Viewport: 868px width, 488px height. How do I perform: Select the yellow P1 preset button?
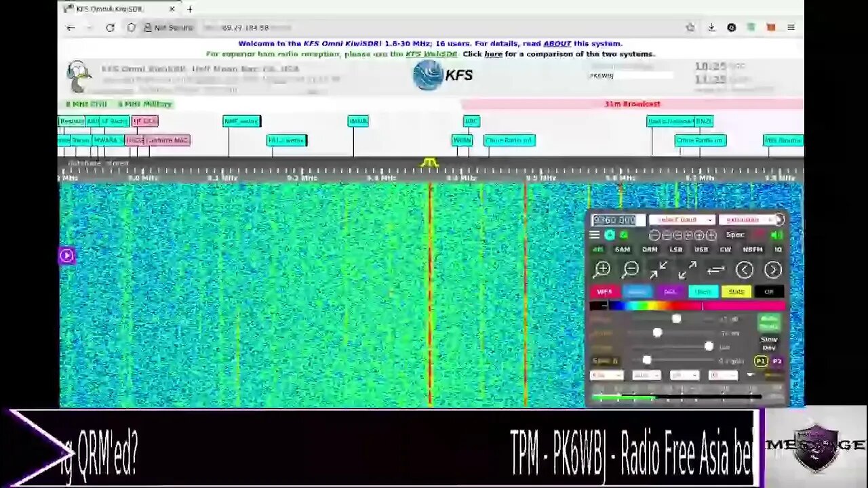pyautogui.click(x=761, y=361)
